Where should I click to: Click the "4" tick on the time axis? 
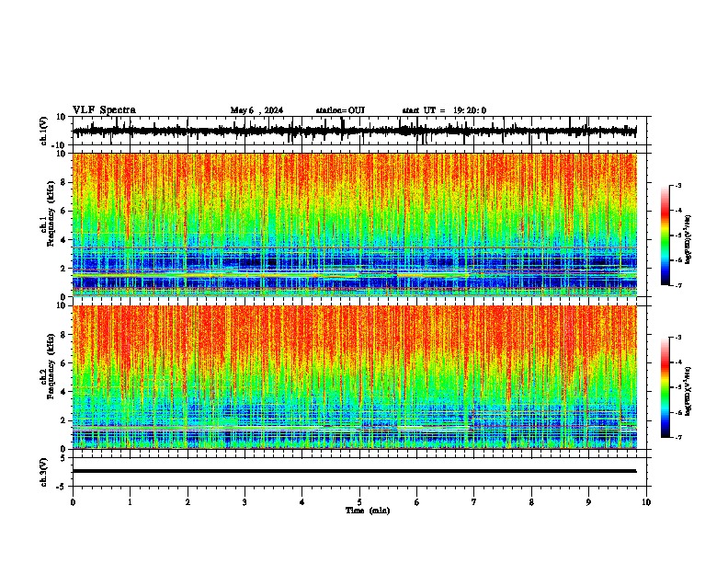302,502
